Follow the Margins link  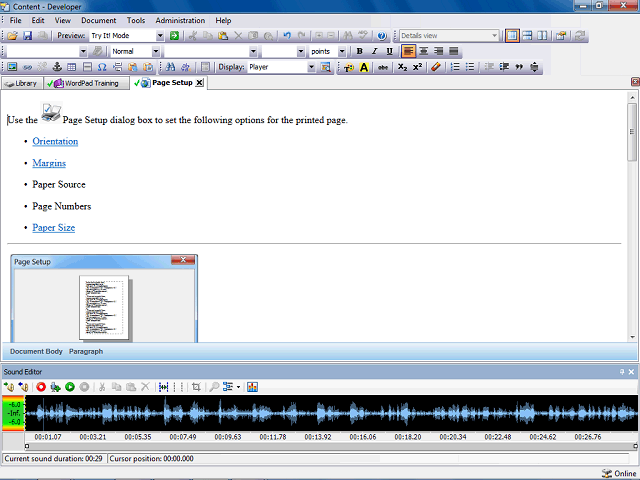[49, 163]
